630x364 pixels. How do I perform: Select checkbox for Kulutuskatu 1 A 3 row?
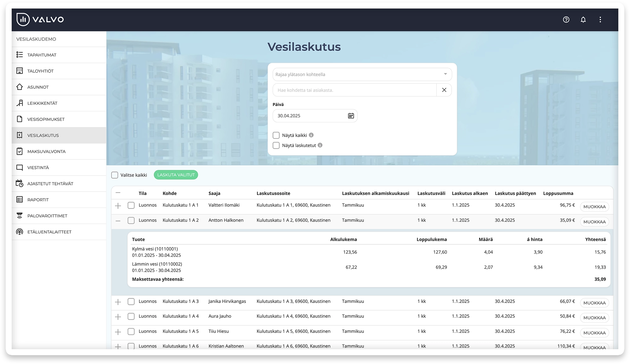[x=131, y=302]
